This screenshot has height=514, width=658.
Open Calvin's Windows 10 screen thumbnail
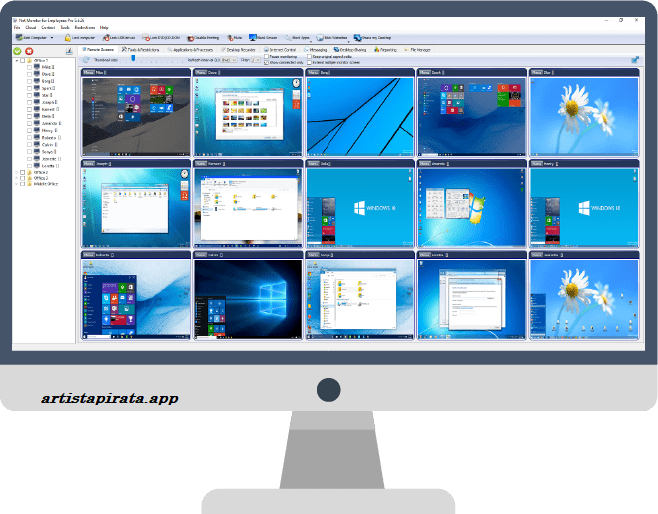[248, 299]
